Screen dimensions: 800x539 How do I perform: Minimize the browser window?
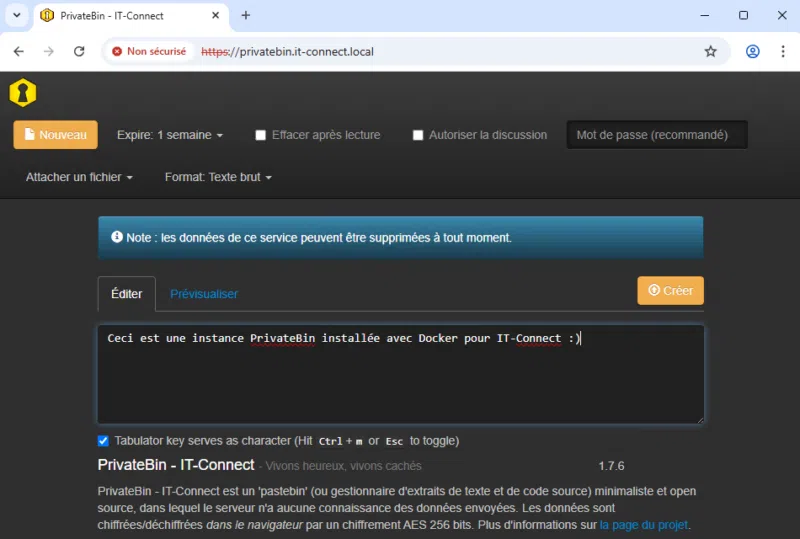pos(705,15)
